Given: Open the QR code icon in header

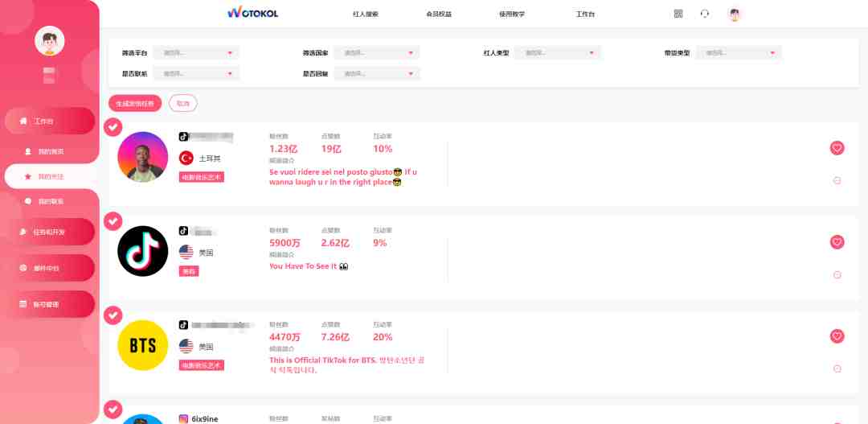Looking at the screenshot, I should (x=678, y=14).
